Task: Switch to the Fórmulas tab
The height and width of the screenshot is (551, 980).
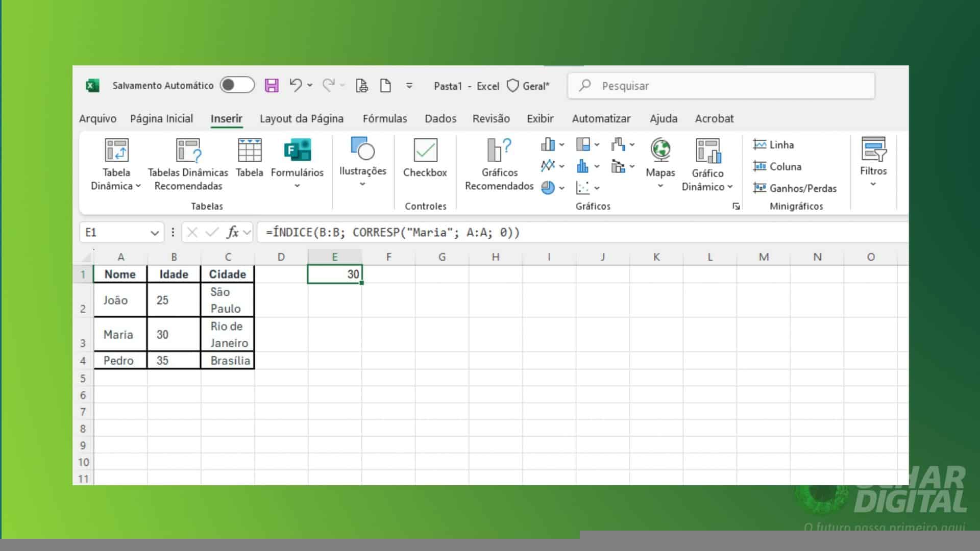Action: (385, 118)
